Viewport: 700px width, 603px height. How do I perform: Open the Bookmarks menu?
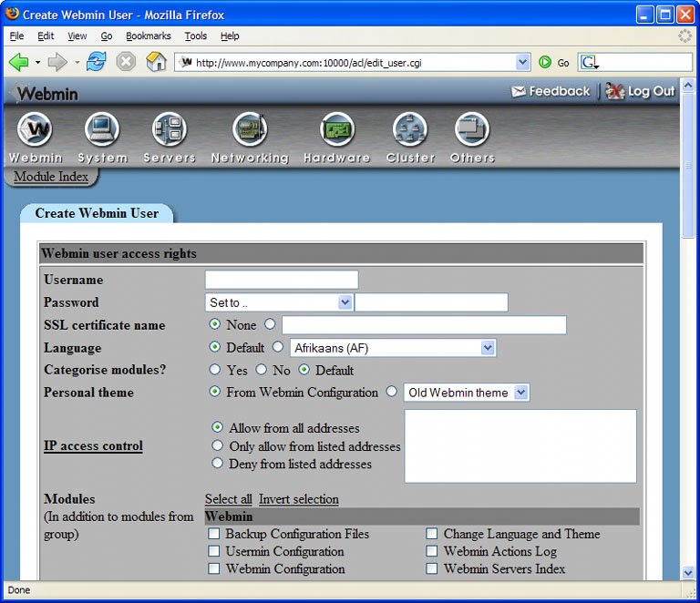tap(148, 36)
